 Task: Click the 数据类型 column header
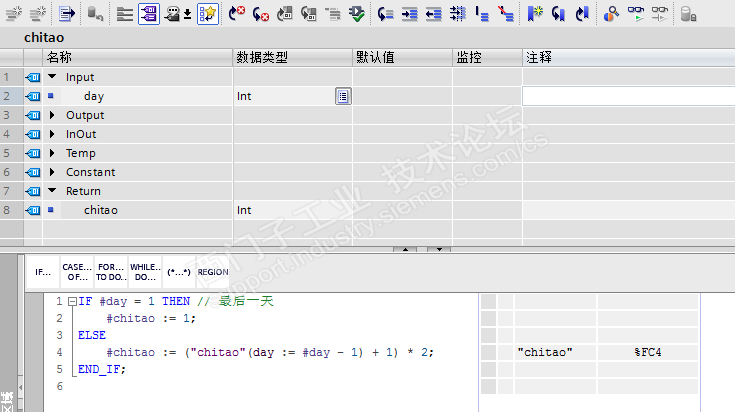coord(292,57)
